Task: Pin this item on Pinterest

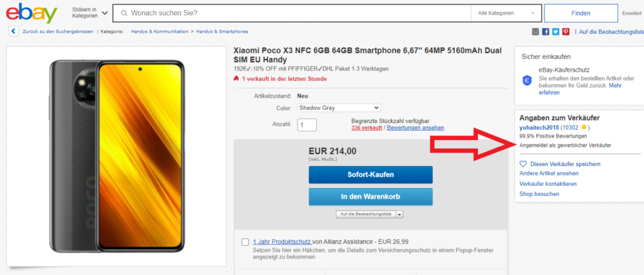Action: [x=566, y=31]
